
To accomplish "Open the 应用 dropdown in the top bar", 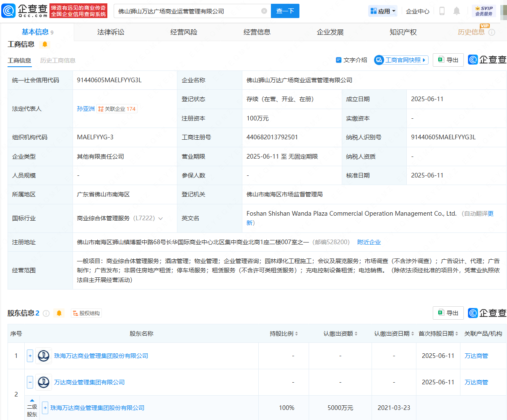I will coord(382,11).
